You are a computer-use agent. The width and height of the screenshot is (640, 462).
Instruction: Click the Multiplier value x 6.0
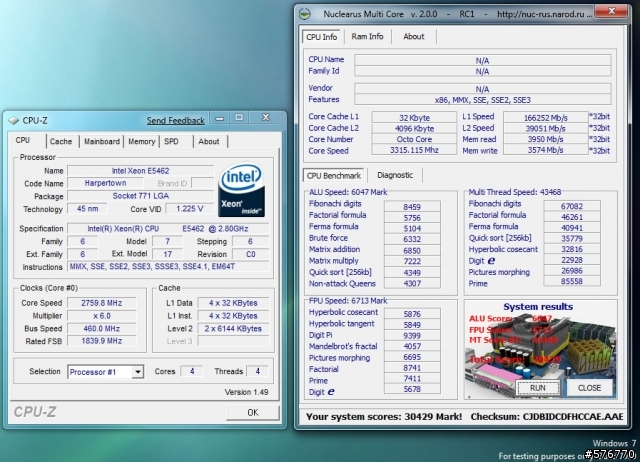102,316
